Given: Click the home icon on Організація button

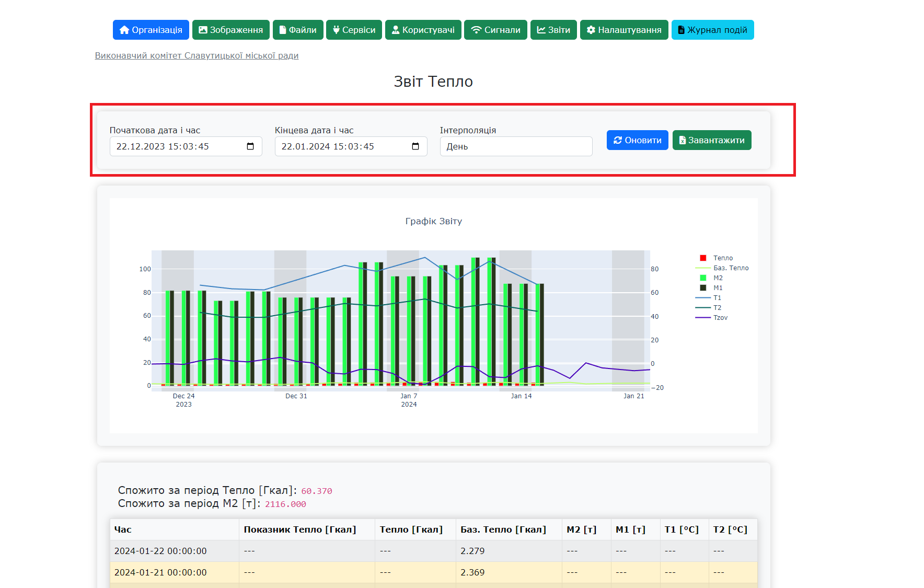Looking at the screenshot, I should click(124, 30).
